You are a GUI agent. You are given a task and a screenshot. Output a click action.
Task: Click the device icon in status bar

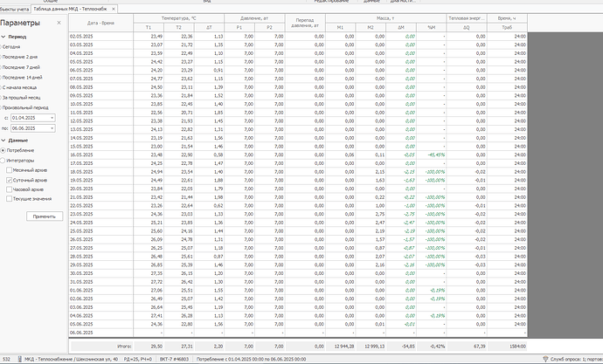20,359
